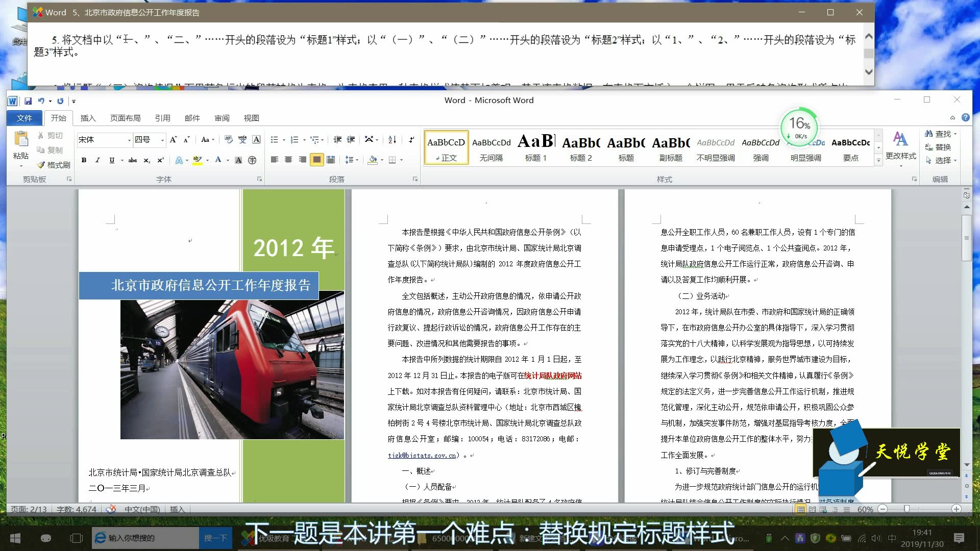
Task: Decrease paragraph indent
Action: 337,139
